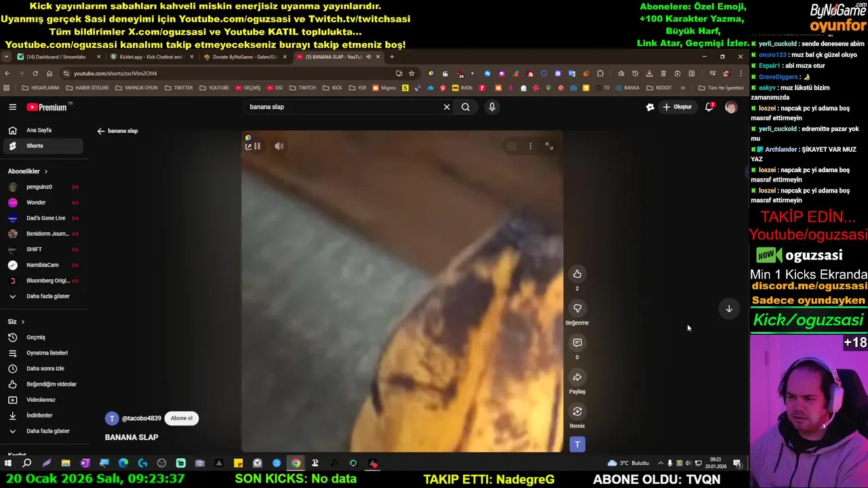Open the REDDIT bookmarks folder
This screenshot has height=488, width=868.
659,88
